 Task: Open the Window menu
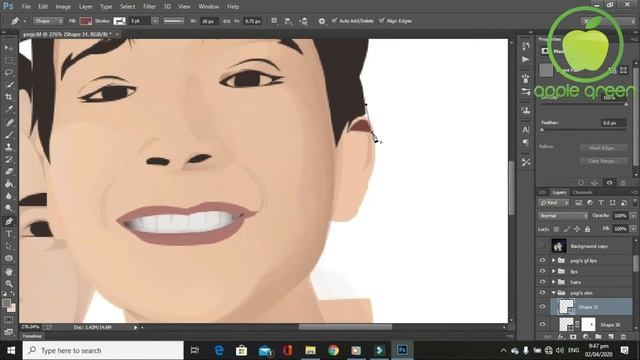click(209, 7)
